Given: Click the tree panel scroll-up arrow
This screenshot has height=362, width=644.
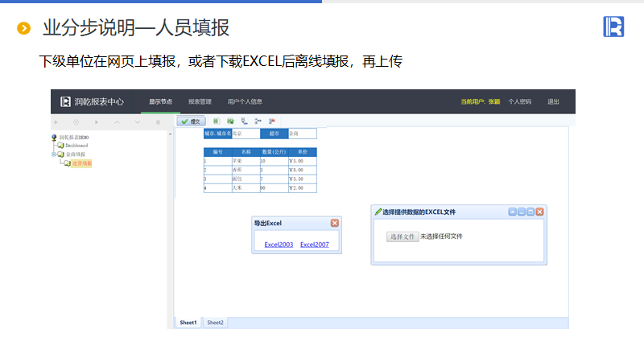Looking at the screenshot, I should click(x=170, y=134).
